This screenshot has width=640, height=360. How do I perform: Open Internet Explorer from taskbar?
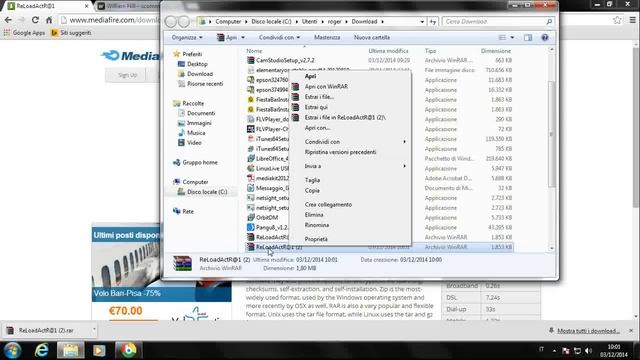tap(41, 350)
